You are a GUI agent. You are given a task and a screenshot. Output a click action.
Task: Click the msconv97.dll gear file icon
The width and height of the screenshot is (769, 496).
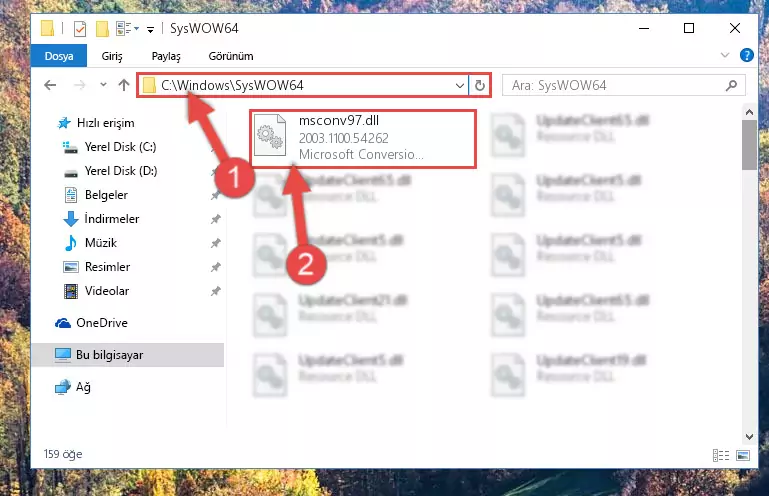pyautogui.click(x=270, y=135)
